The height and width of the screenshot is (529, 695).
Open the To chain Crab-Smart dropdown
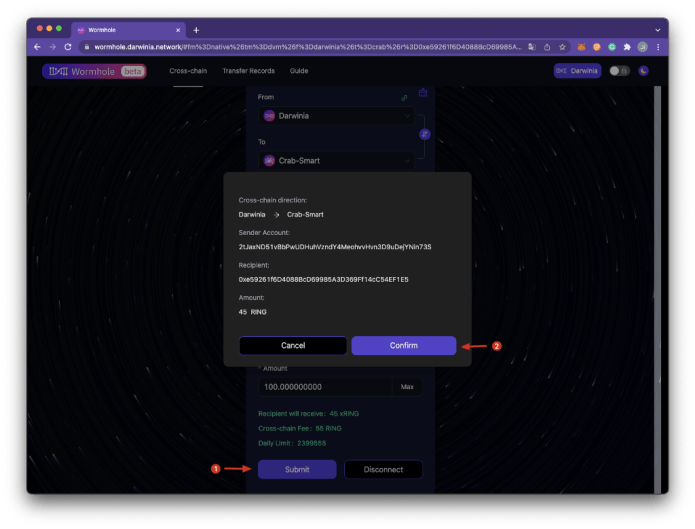[x=336, y=161]
